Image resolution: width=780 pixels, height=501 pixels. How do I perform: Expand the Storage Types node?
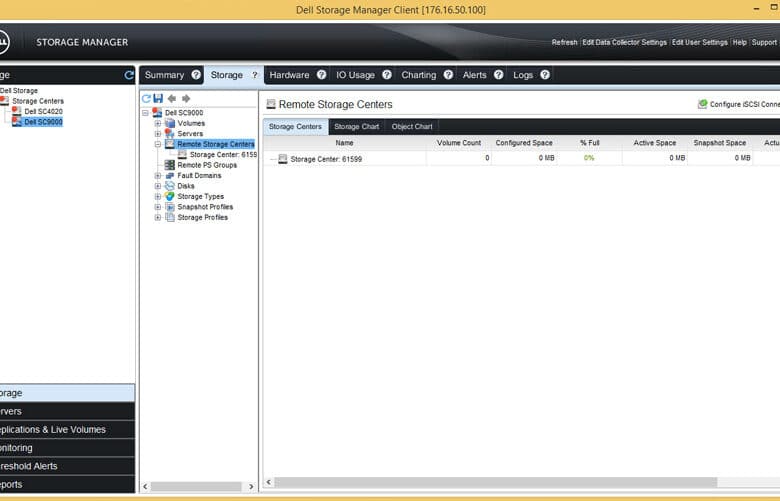[x=158, y=197]
